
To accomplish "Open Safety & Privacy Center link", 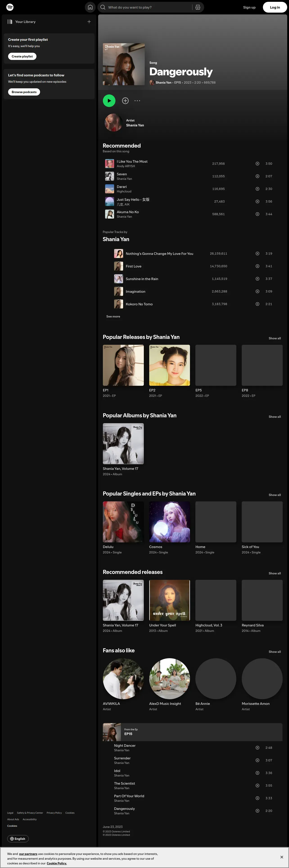I will point(30,813).
